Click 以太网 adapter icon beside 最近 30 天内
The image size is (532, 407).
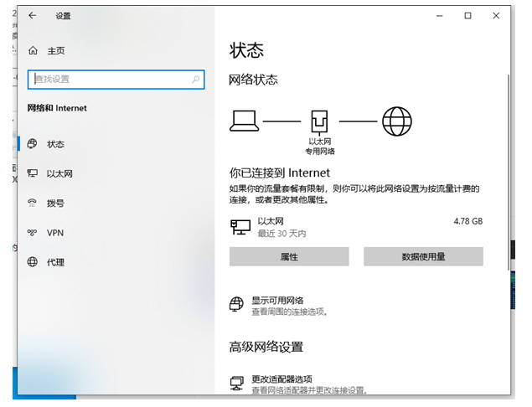pos(240,227)
